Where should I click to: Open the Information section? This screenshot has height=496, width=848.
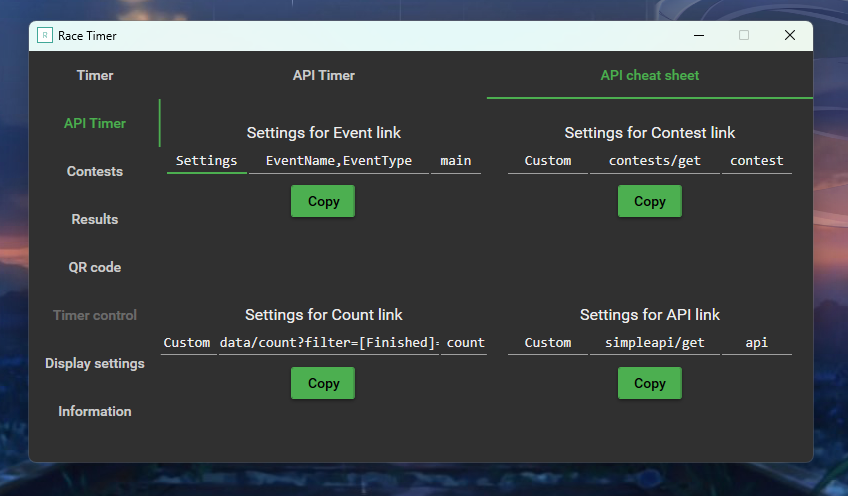95,411
